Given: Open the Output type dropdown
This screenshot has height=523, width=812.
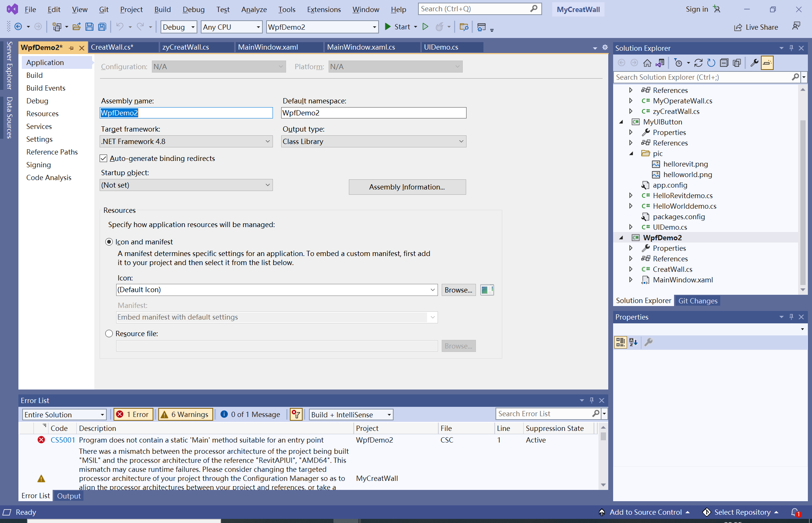Looking at the screenshot, I should pos(373,141).
